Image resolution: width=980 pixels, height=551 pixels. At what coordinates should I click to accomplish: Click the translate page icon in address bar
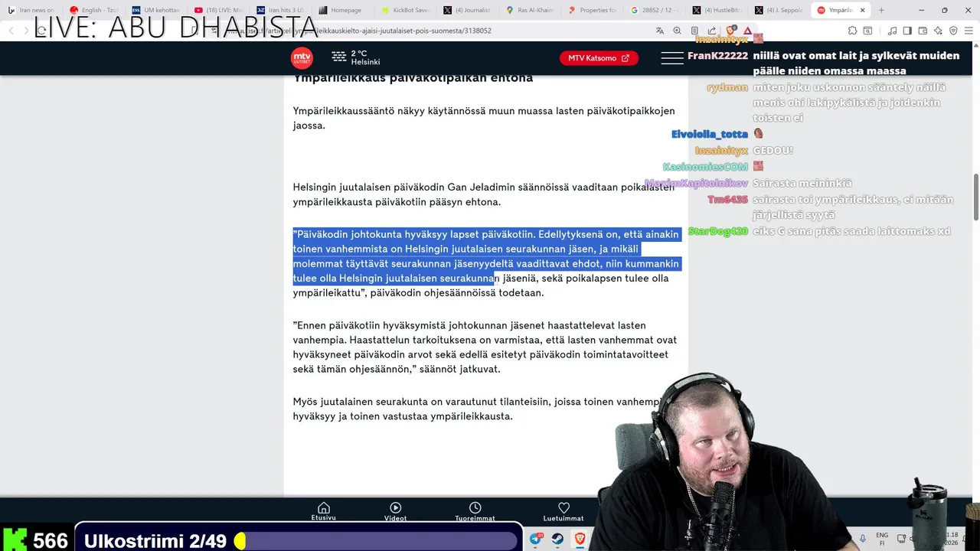660,31
